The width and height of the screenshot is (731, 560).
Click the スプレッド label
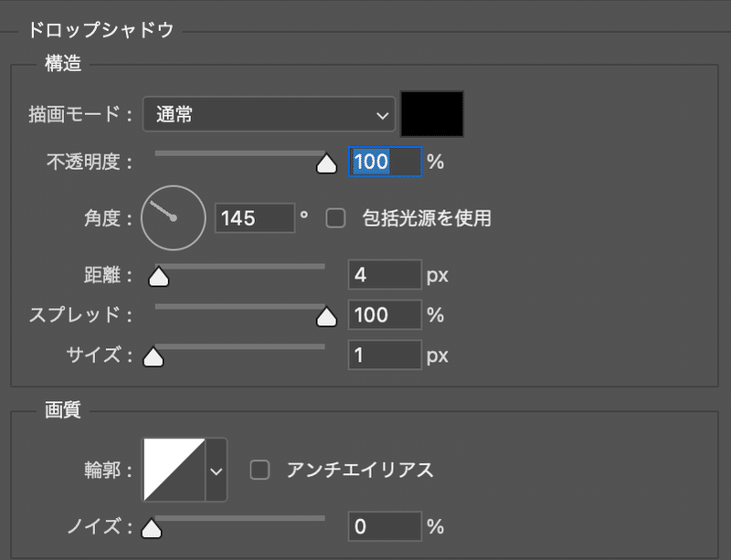point(80,315)
